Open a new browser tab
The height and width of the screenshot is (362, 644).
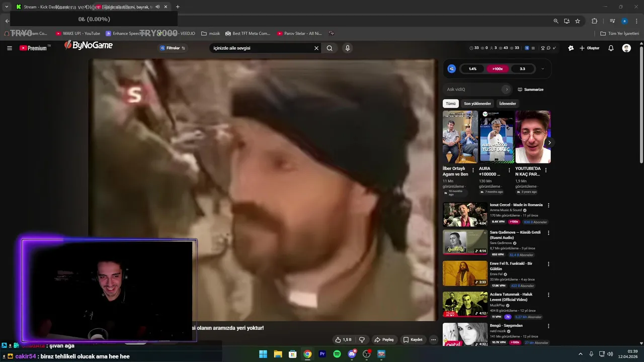(178, 7)
